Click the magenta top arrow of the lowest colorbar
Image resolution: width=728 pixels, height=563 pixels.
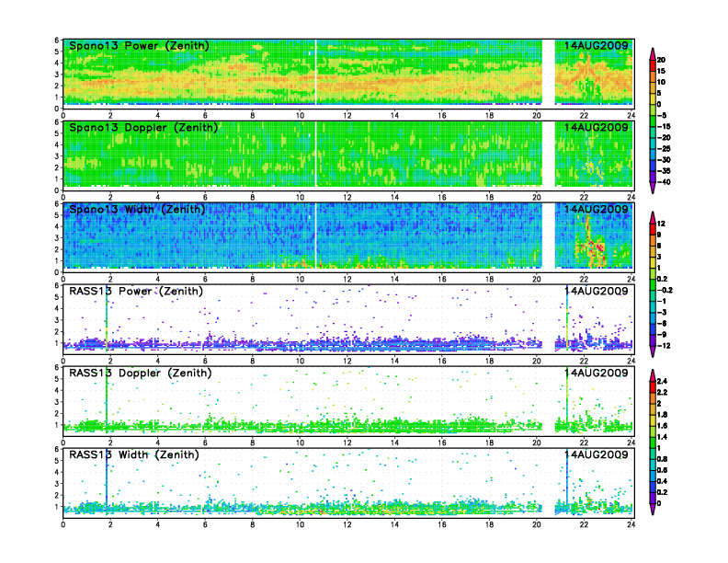click(x=653, y=375)
